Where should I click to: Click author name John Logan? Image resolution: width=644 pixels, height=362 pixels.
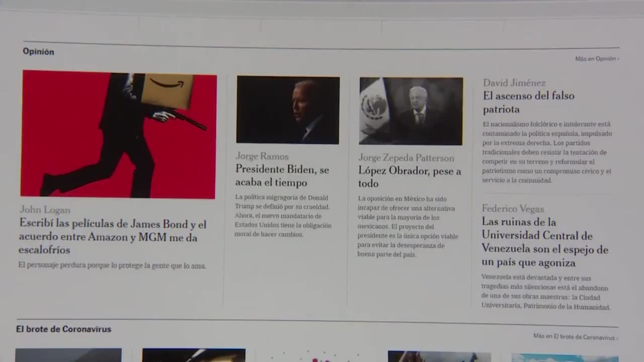tap(45, 210)
